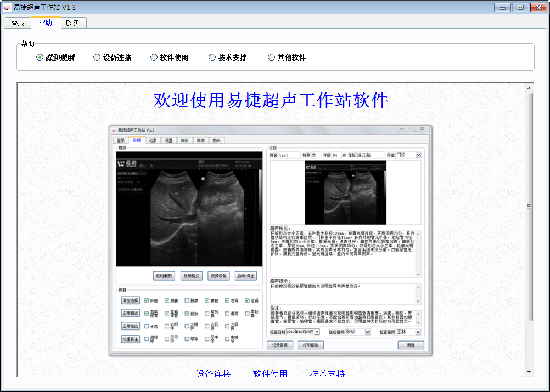Click 视频格式 button in the embedded screenshot

click(x=191, y=276)
